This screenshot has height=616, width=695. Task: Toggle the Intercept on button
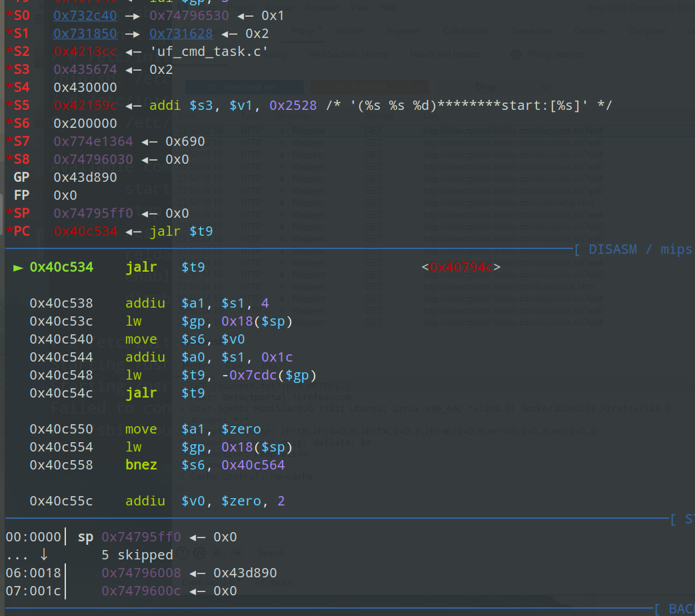point(244,87)
